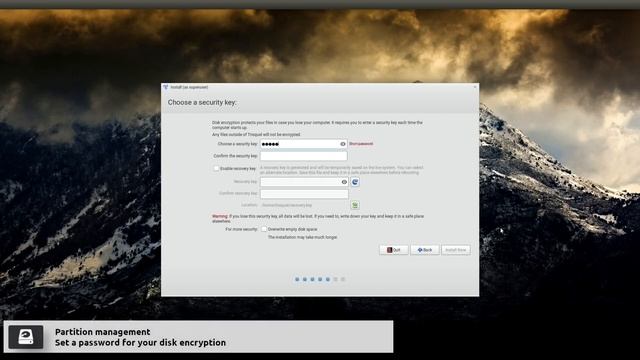This screenshot has width=640, height=360.
Task: Focus the Choose a security key field
Action: 304,144
